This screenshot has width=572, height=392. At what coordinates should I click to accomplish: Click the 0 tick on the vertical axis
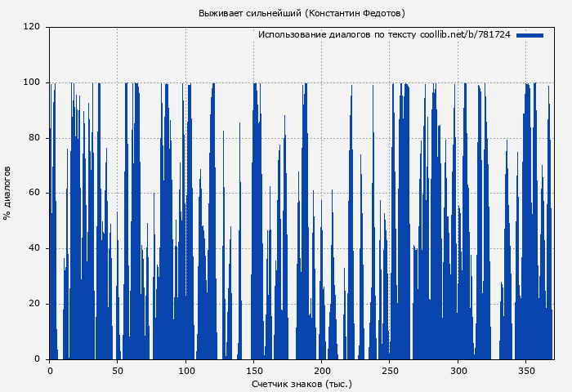[38, 359]
